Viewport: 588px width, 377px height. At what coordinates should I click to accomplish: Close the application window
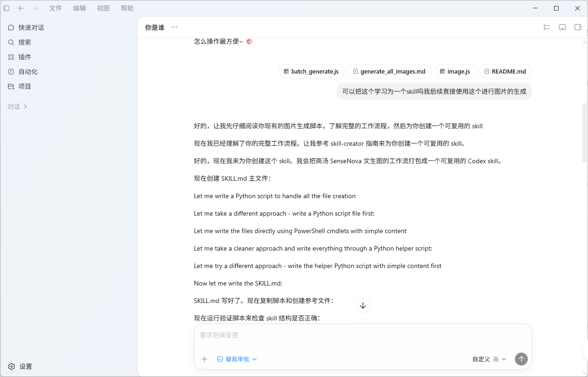point(577,8)
